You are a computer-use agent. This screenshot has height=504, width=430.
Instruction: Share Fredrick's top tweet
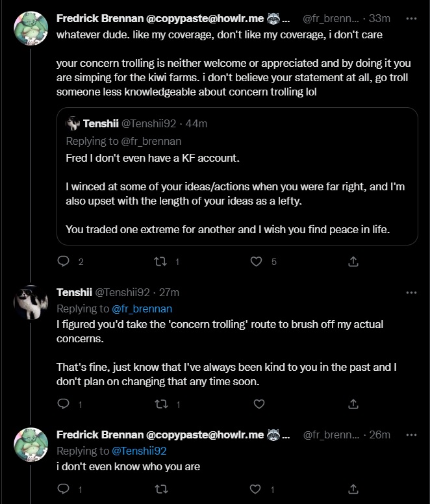pyautogui.click(x=353, y=261)
